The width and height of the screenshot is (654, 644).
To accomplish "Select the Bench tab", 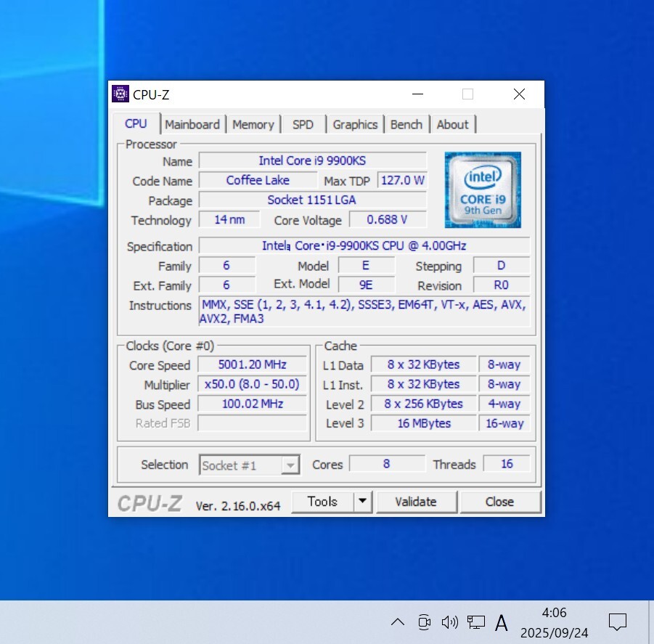I will [x=406, y=124].
